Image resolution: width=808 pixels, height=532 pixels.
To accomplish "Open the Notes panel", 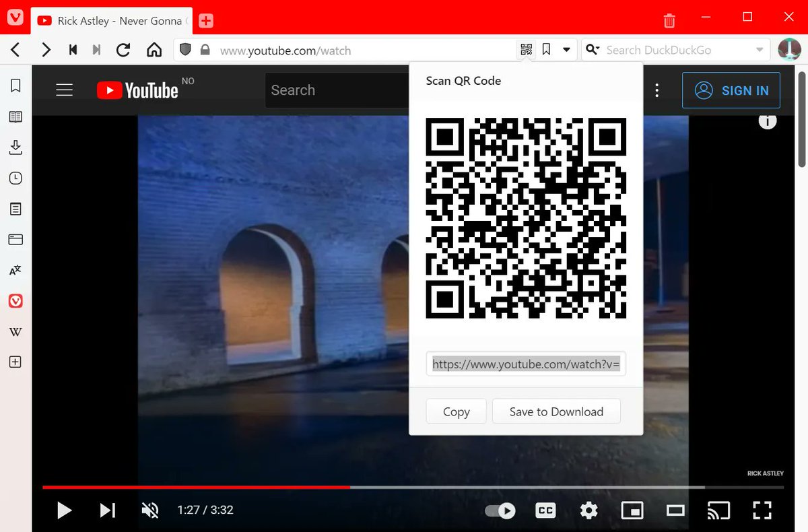I will [15, 209].
